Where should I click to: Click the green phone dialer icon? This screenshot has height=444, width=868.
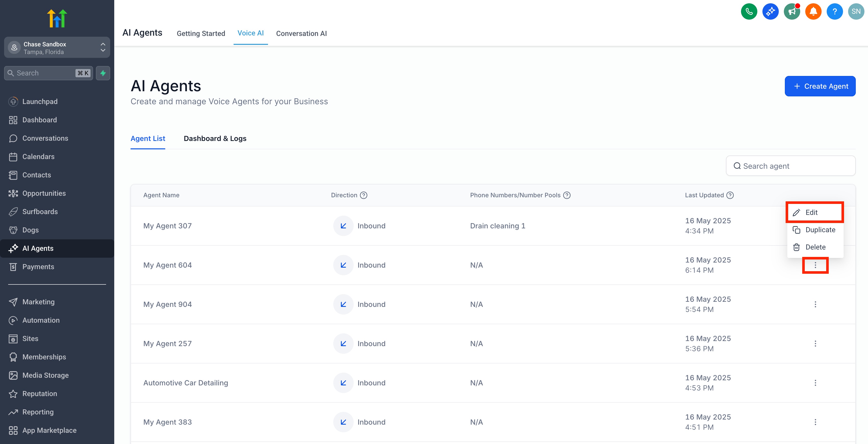(749, 11)
